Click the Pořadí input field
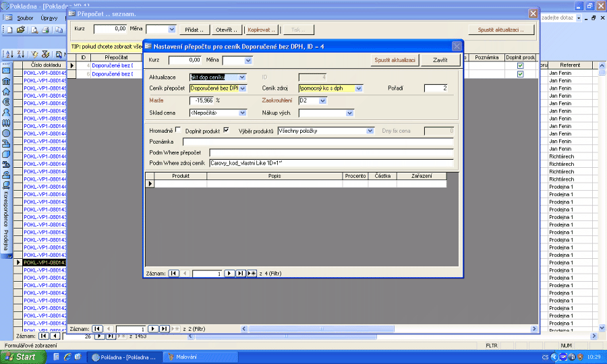The width and height of the screenshot is (607, 364). (436, 88)
